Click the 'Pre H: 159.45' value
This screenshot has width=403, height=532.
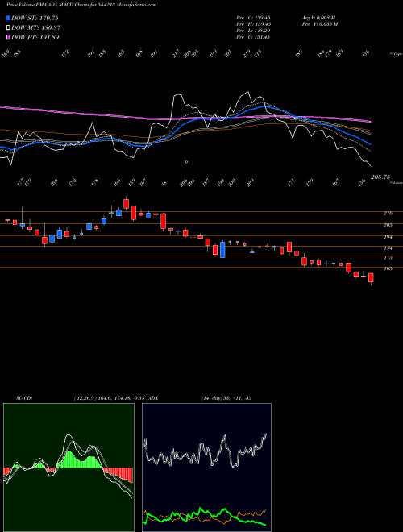[253, 24]
